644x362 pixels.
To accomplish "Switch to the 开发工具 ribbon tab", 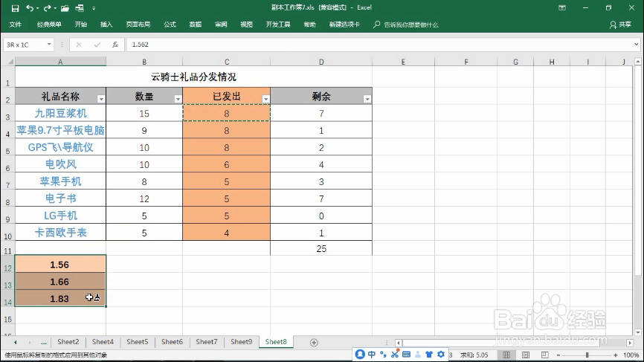I will (x=278, y=25).
